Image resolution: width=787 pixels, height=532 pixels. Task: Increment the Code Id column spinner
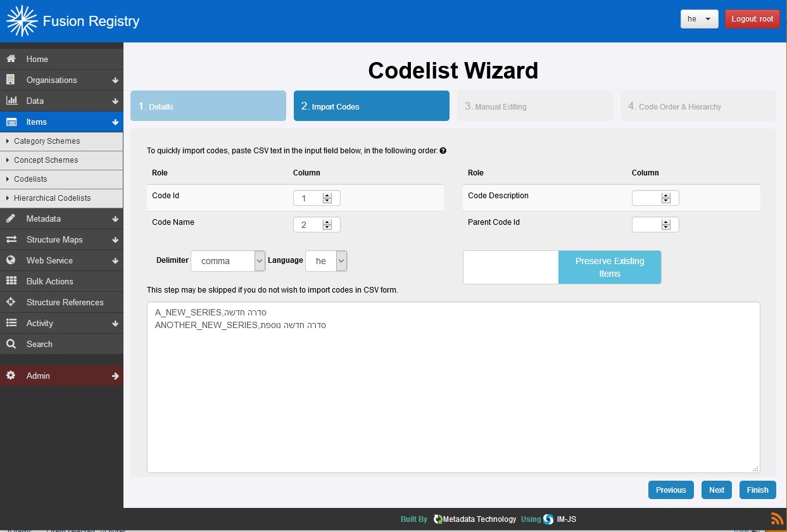(x=327, y=196)
